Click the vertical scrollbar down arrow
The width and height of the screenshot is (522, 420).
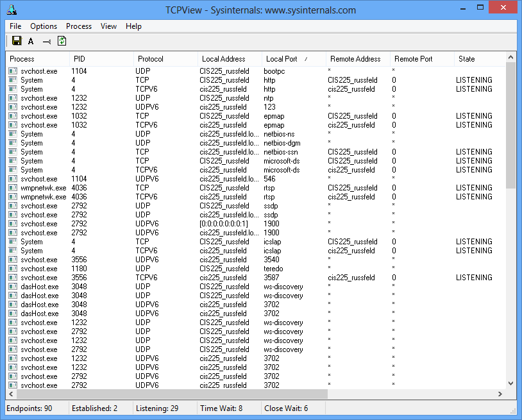coord(510,383)
